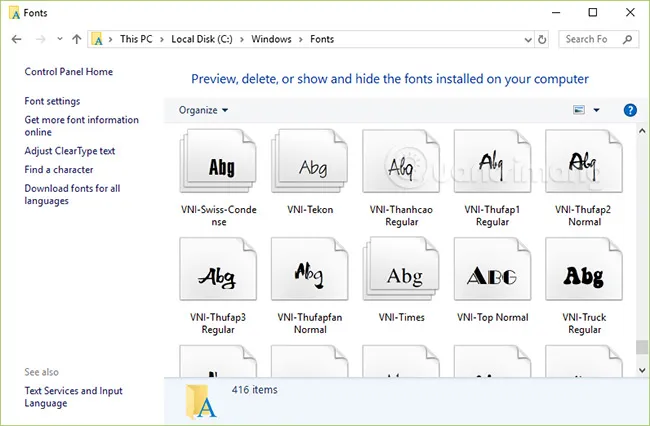Open Text Services and Input Language
This screenshot has height=426, width=650.
(73, 397)
